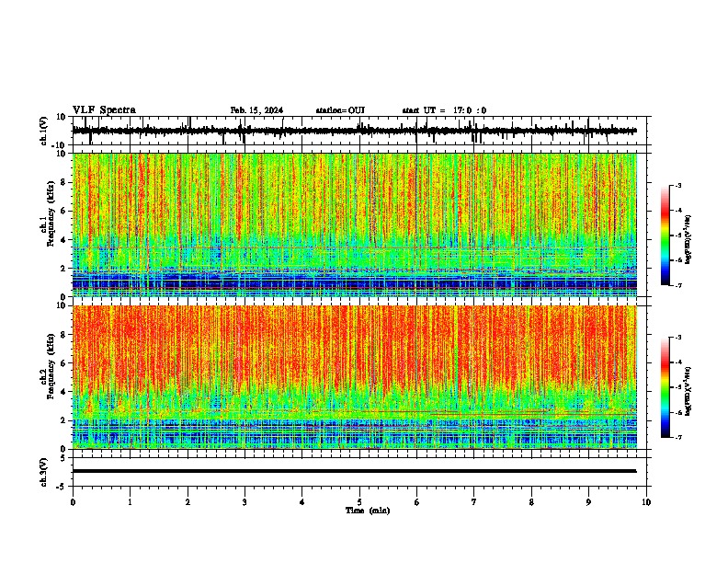
Task: Click the "5" tick on ch.3(V) axis
Action: pyautogui.click(x=63, y=458)
